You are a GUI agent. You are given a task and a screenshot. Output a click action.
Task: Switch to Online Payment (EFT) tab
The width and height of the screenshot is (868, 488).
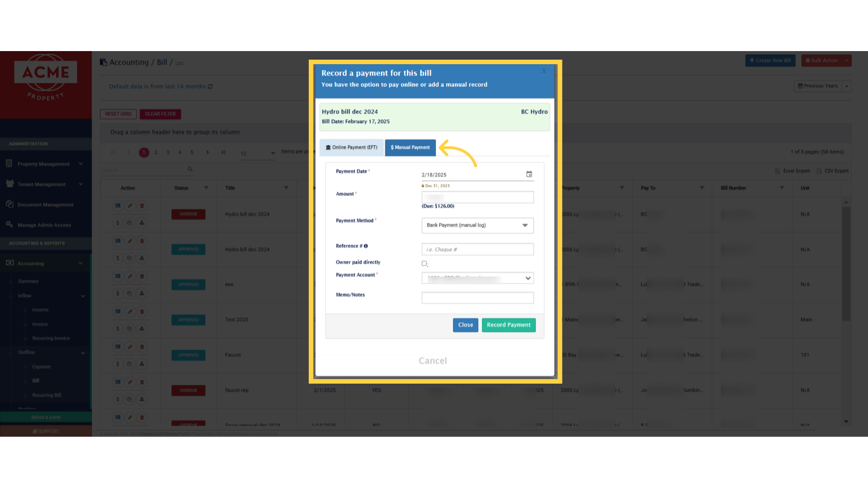[x=351, y=147]
